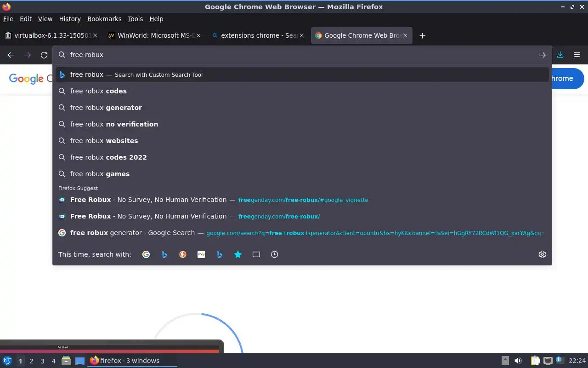Reload the current page
Screen dimensions: 588x368
tap(44, 55)
